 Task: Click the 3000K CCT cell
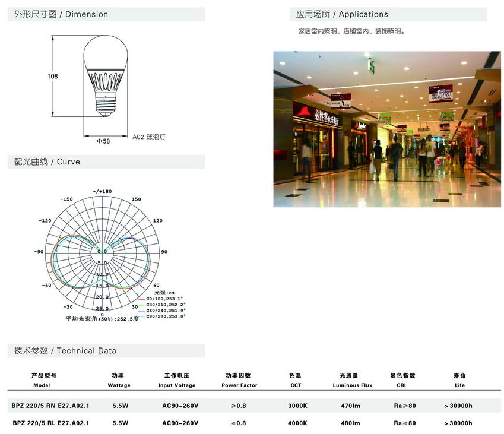click(x=297, y=406)
